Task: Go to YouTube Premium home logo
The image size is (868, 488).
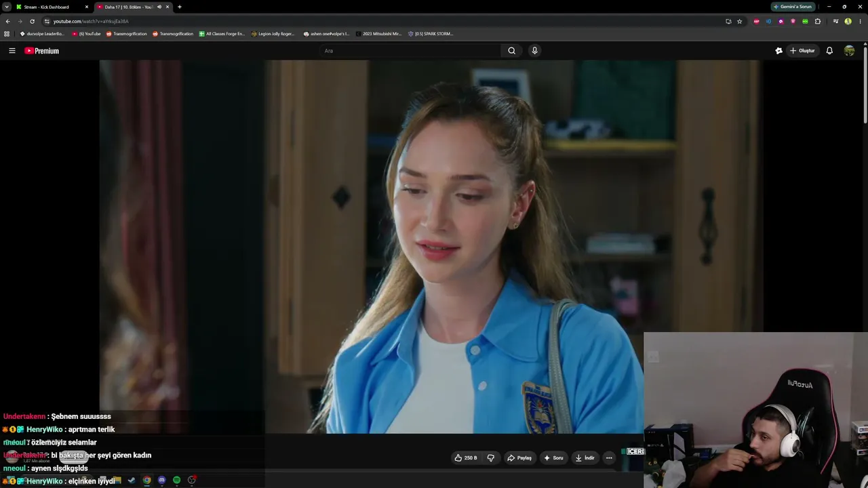Action: (42, 51)
